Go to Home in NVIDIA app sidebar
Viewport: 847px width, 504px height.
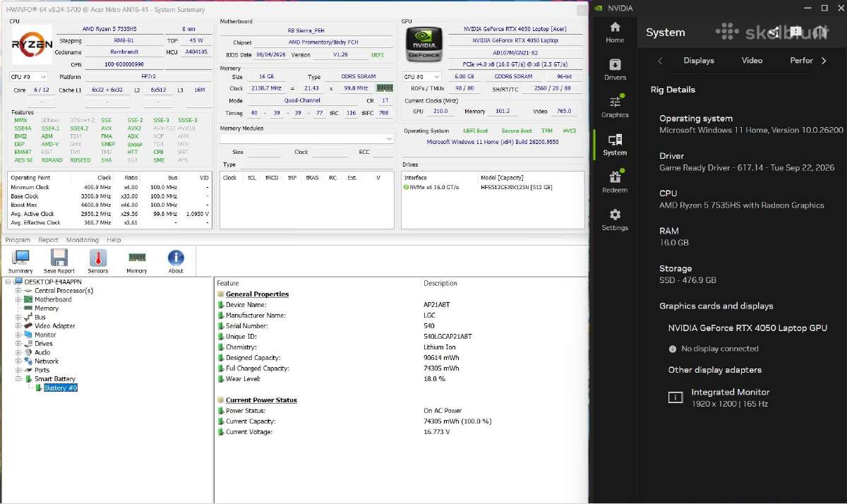point(615,32)
